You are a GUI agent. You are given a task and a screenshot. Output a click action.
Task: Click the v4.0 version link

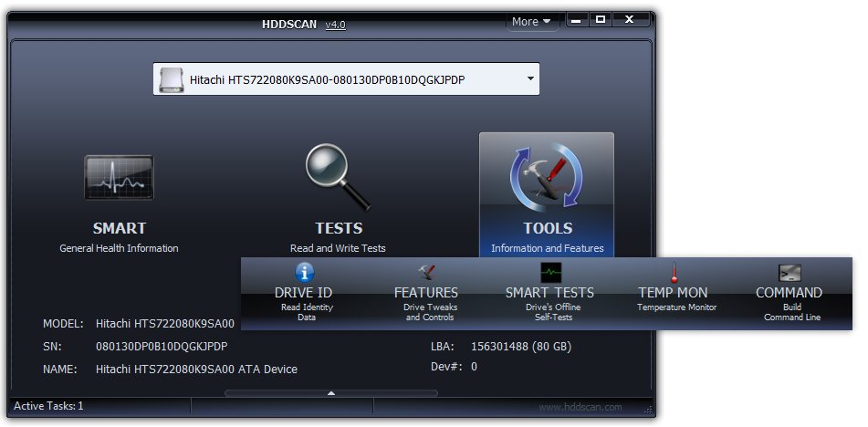pos(336,25)
